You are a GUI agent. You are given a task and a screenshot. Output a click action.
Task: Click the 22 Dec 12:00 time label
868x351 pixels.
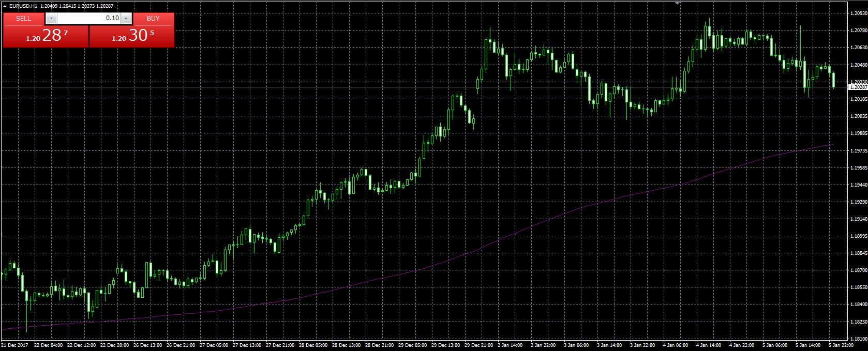tap(82, 345)
